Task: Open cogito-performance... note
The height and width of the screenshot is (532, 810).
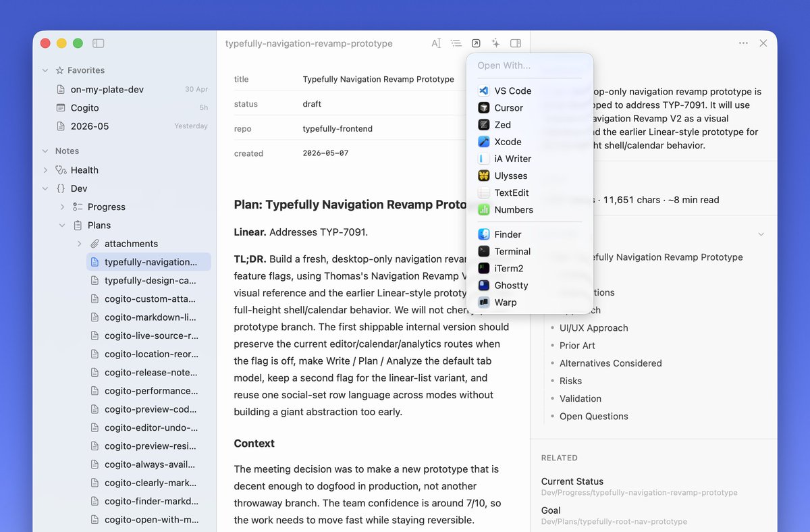Action: tap(148, 391)
